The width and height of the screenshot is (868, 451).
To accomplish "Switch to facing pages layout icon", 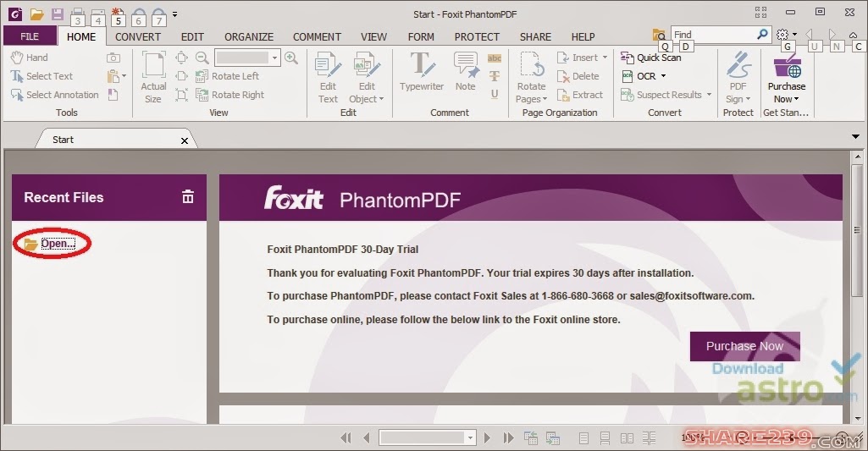I will (x=627, y=439).
